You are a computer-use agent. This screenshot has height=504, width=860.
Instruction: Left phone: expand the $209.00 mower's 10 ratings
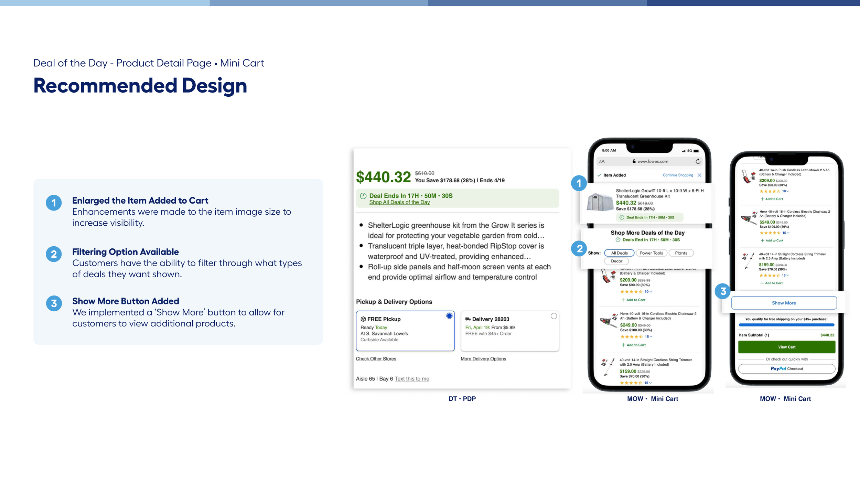[648, 291]
